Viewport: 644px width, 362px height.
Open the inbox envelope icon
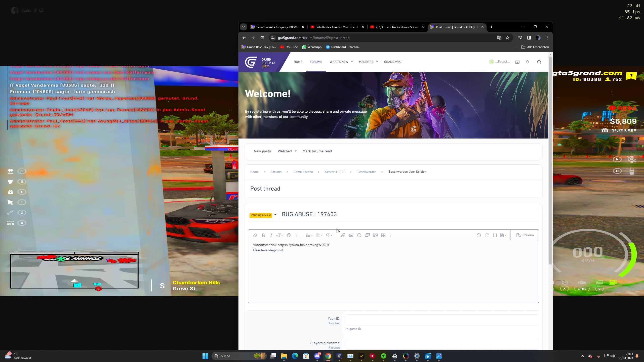pyautogui.click(x=517, y=62)
